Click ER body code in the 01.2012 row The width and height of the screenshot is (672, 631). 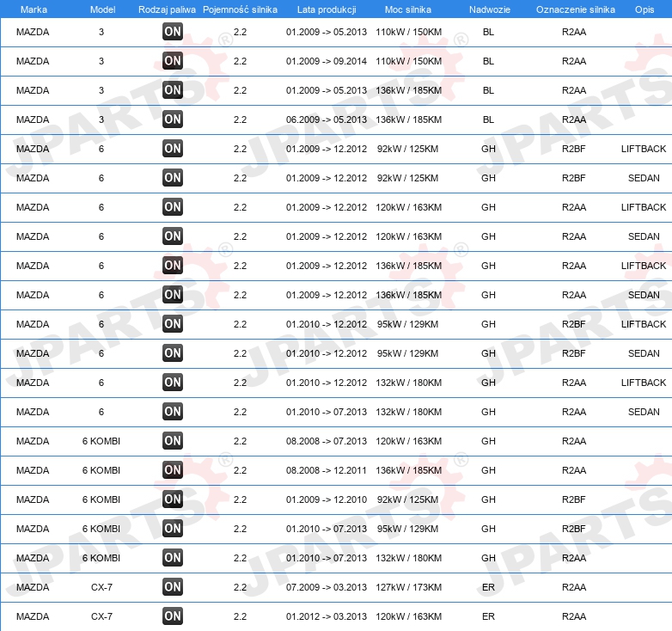click(488, 616)
